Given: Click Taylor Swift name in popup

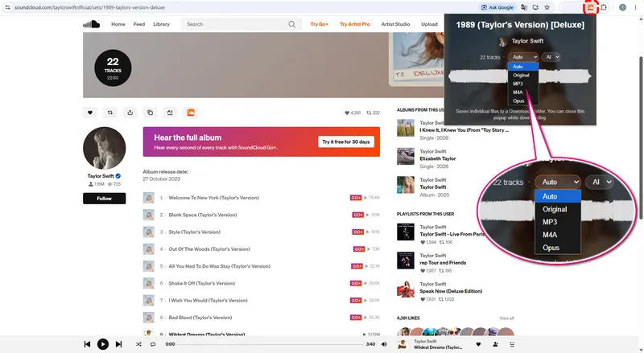Looking at the screenshot, I should [527, 41].
